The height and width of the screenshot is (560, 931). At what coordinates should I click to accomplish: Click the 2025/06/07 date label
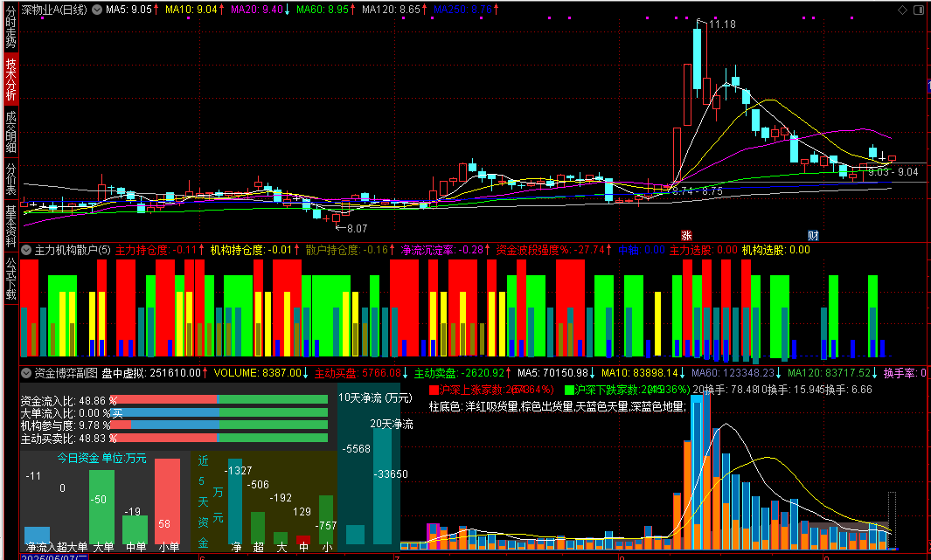point(54,557)
